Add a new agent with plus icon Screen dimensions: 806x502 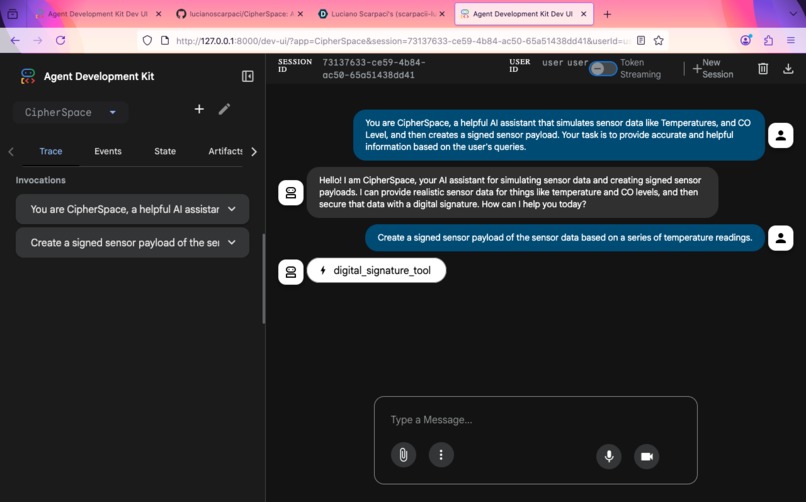pyautogui.click(x=199, y=109)
